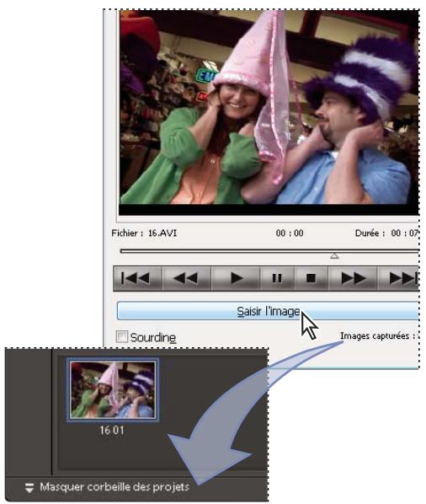
Task: Click the playhead triangle on the seek bar
Action: click(x=334, y=256)
